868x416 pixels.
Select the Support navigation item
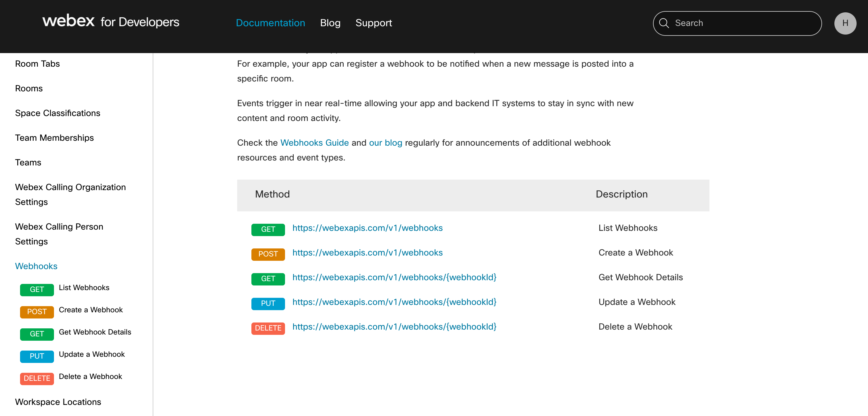(x=374, y=23)
